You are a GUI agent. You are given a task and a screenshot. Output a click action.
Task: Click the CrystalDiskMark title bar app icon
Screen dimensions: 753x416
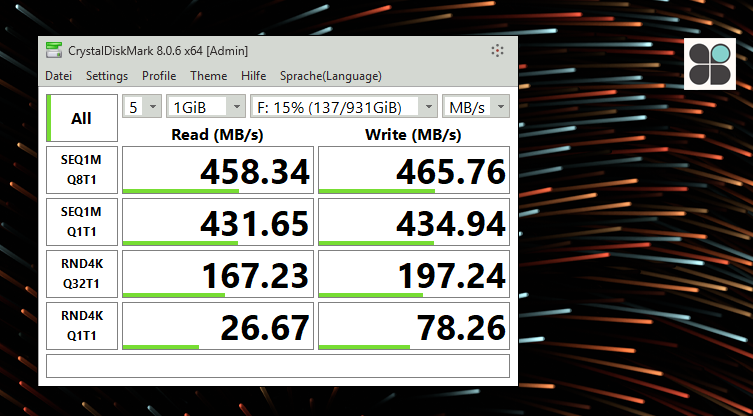pyautogui.click(x=54, y=50)
